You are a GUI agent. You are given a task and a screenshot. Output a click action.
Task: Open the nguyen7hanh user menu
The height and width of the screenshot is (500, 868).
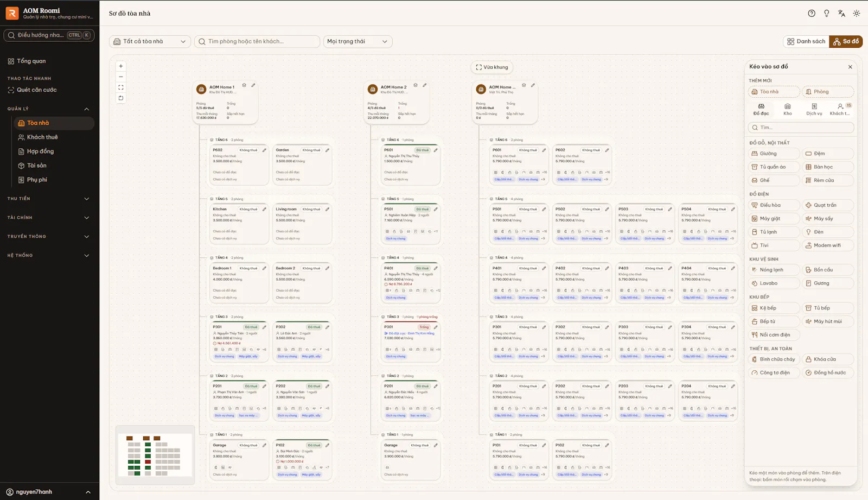click(x=49, y=492)
